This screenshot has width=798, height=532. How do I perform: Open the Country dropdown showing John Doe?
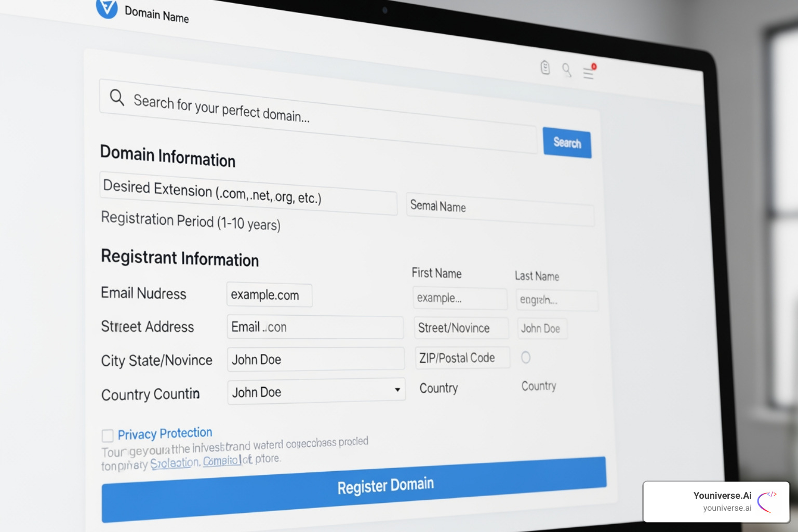click(316, 391)
